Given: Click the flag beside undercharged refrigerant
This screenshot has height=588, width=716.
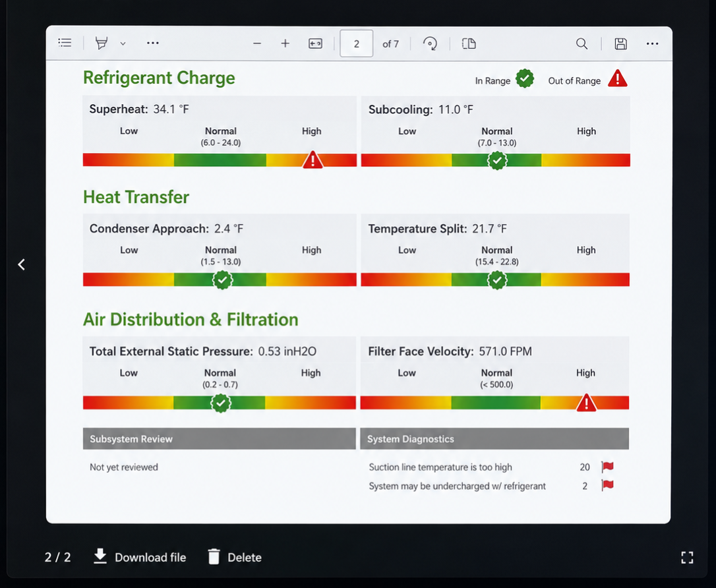Looking at the screenshot, I should click(x=607, y=485).
